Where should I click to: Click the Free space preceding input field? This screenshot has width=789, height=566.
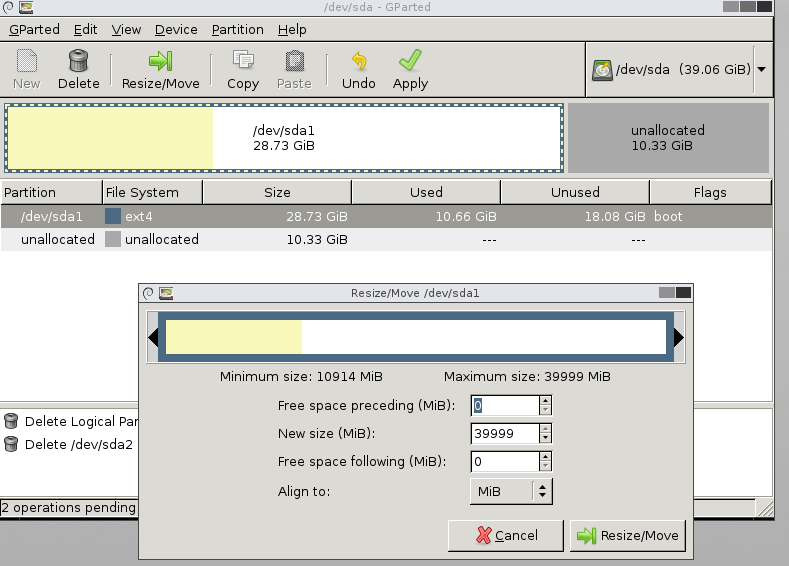505,406
